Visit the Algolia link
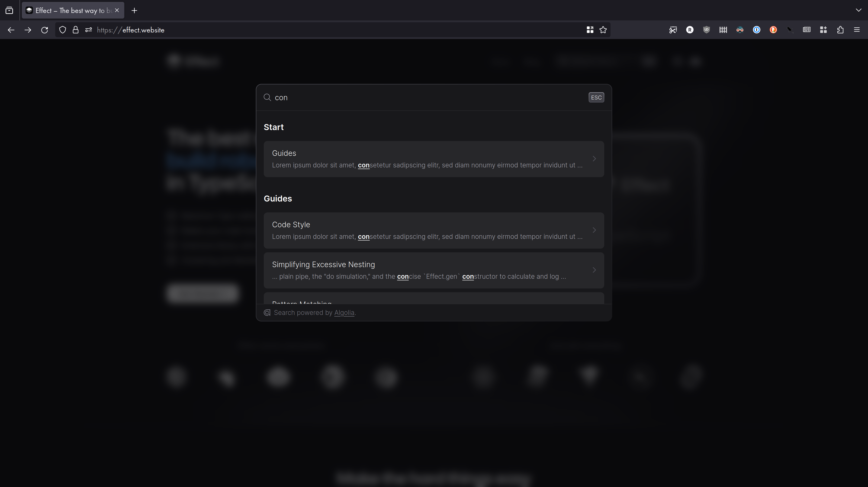 [344, 313]
